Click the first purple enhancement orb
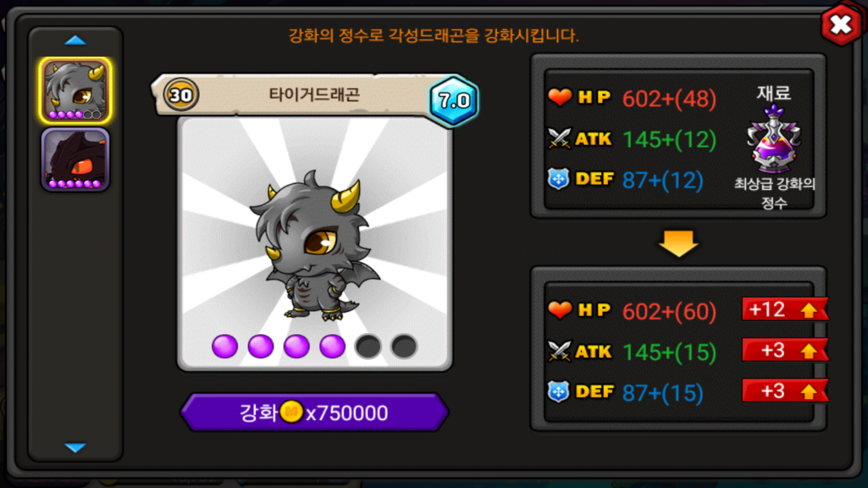This screenshot has width=868, height=488. (x=225, y=347)
